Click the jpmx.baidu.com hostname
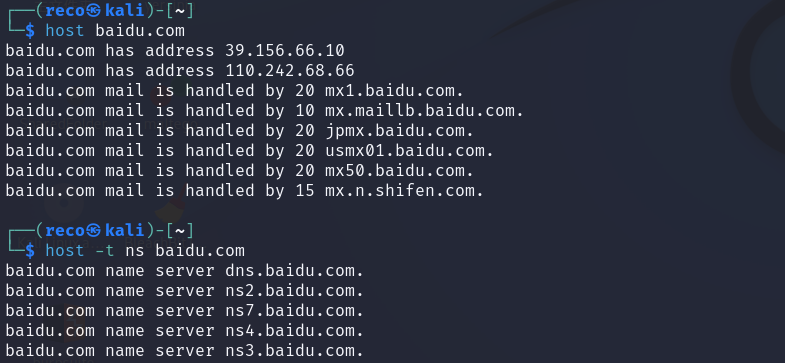This screenshot has width=785, height=363. [400, 131]
